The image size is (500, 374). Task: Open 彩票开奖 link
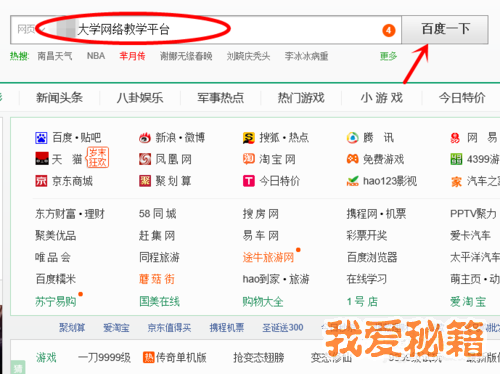point(367,236)
